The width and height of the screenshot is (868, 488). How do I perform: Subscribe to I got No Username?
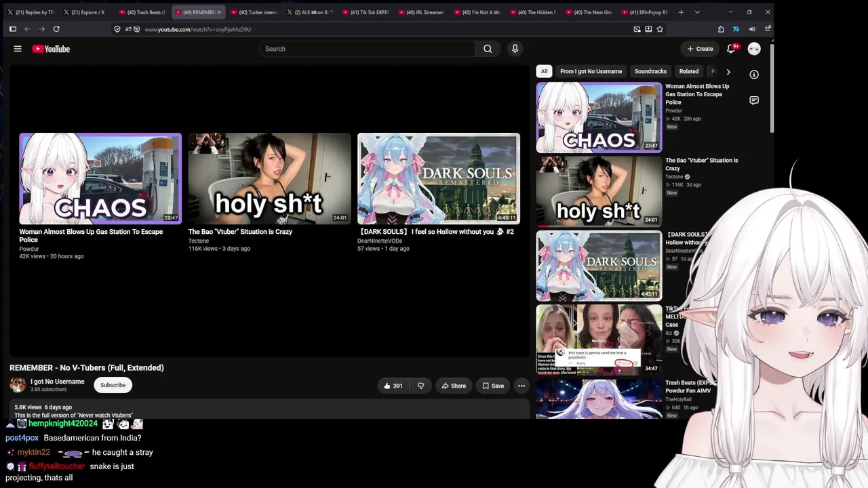113,385
